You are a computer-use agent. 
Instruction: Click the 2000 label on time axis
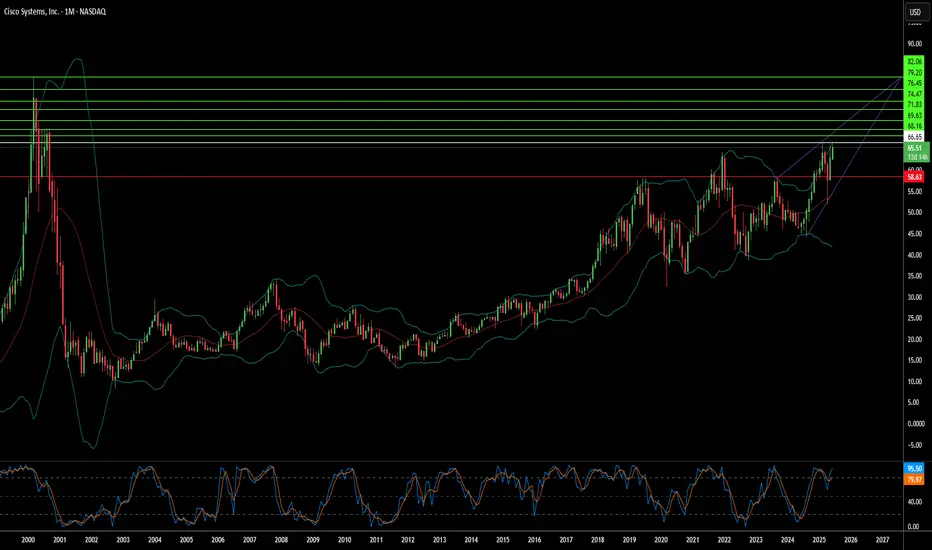pyautogui.click(x=28, y=540)
